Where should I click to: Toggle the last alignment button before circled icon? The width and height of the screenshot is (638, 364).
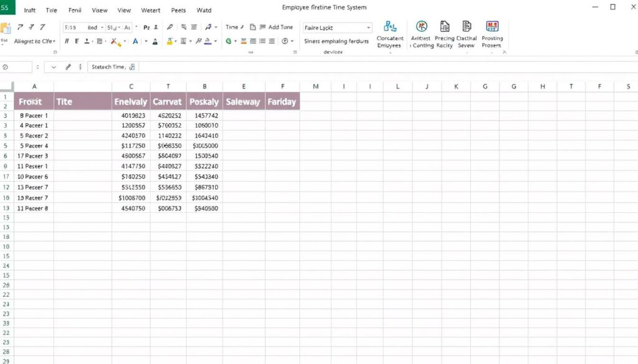click(x=272, y=41)
